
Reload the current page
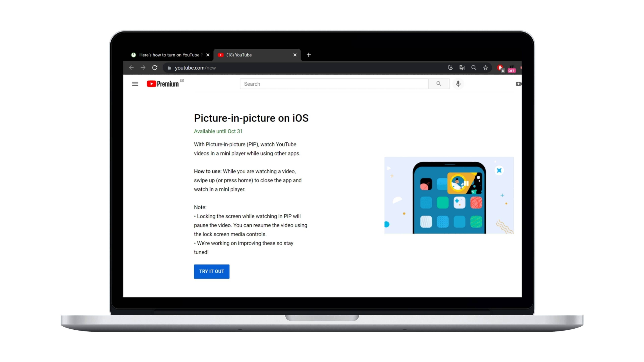[155, 67]
